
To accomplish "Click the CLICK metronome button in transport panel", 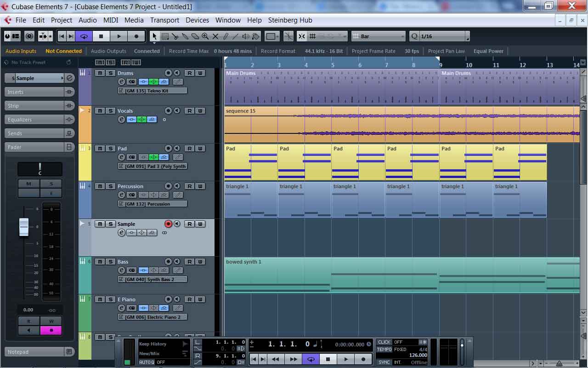I will click(384, 342).
